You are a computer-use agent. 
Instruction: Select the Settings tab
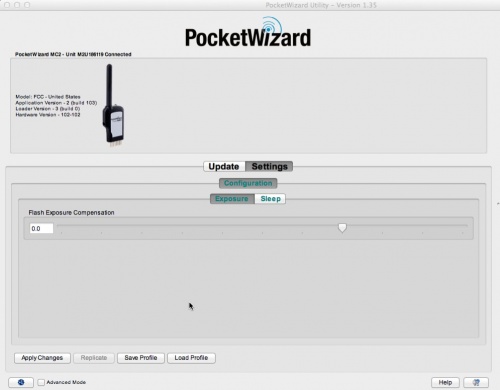pyautogui.click(x=269, y=166)
